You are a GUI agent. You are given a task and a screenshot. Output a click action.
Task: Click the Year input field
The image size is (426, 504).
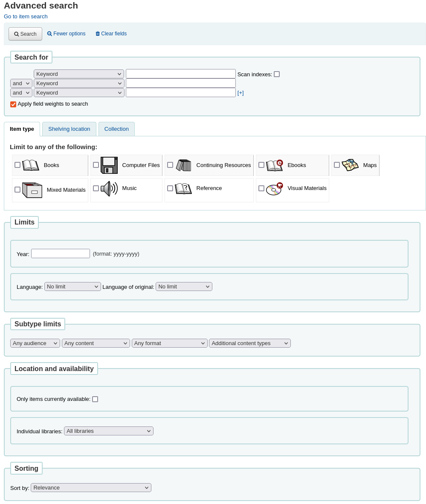(60, 253)
